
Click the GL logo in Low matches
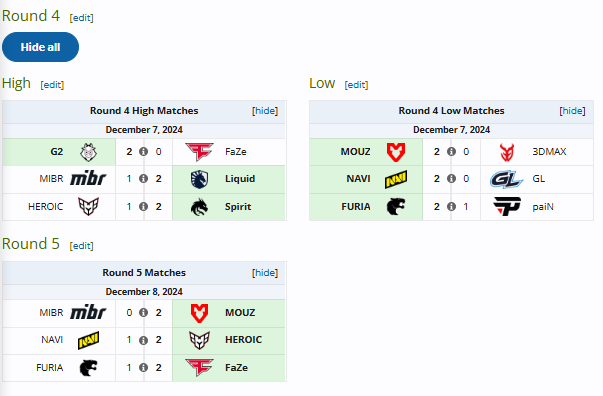point(506,179)
